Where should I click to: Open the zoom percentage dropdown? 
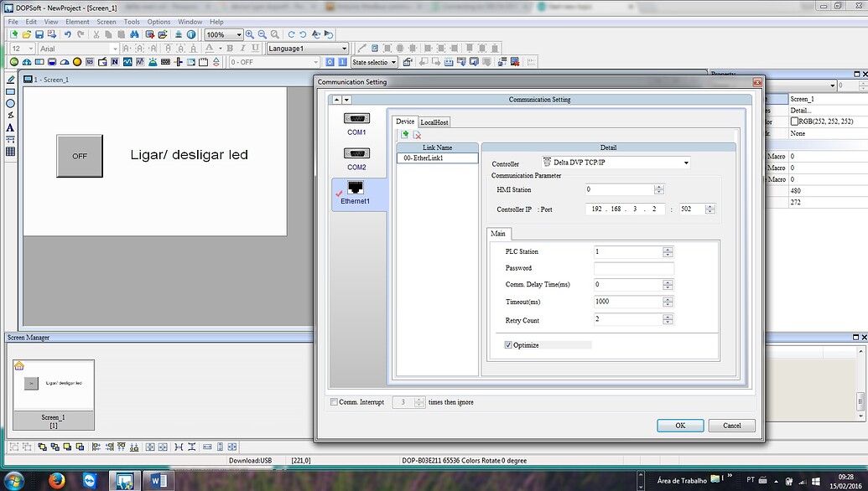pos(238,35)
